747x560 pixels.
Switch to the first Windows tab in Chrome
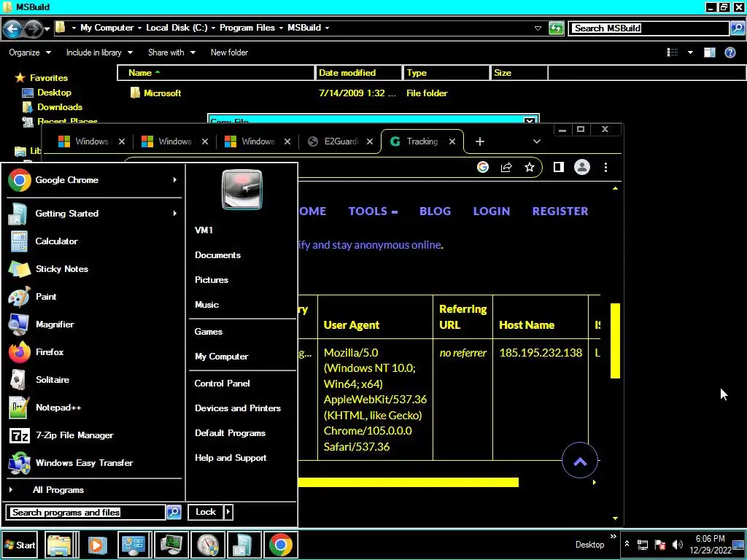(x=91, y=141)
